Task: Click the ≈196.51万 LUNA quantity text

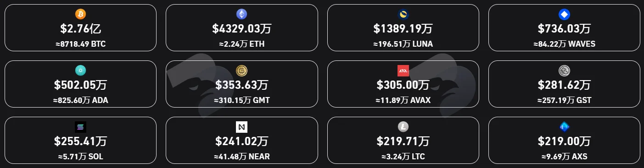Action: pos(403,44)
